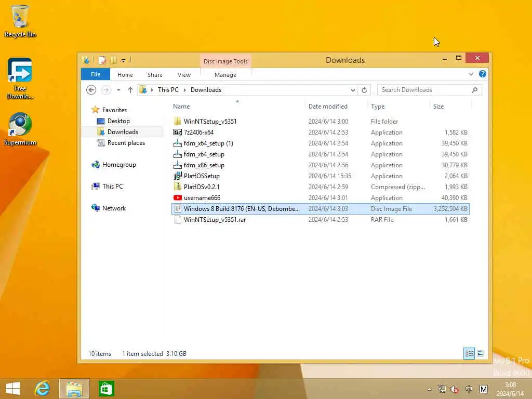The image size is (532, 399).
Task: Select the fdm_x64_setup installer icon
Action: [178, 154]
